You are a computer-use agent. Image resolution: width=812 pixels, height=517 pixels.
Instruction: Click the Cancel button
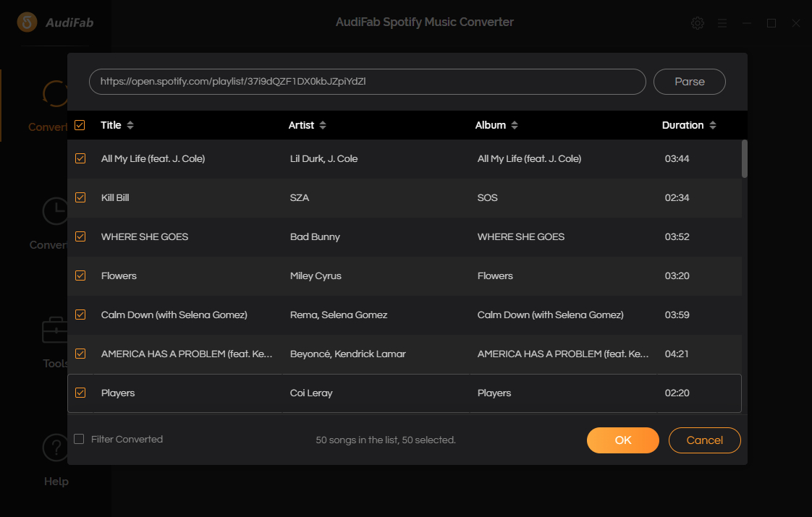tap(704, 440)
